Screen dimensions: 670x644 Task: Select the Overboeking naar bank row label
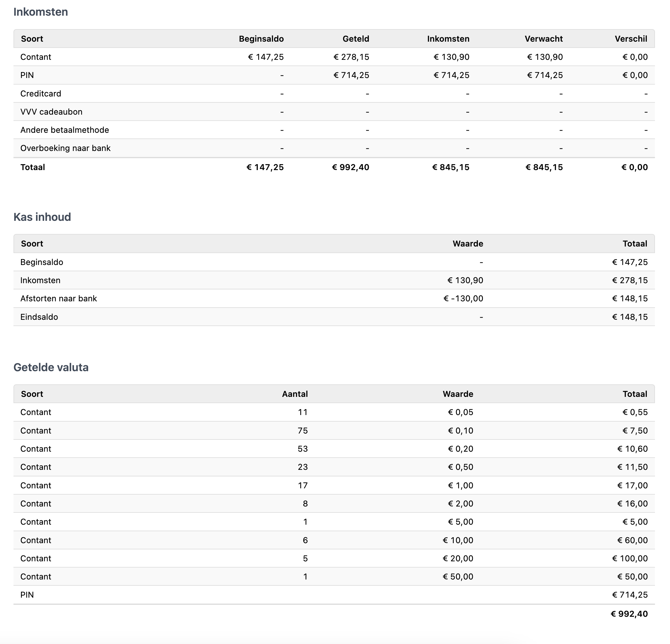65,148
